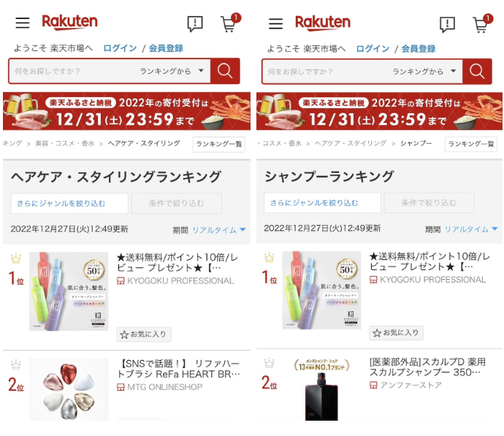504x436 pixels.
Task: Tap the notification speech-bubble icon on right
Action: 447,24
